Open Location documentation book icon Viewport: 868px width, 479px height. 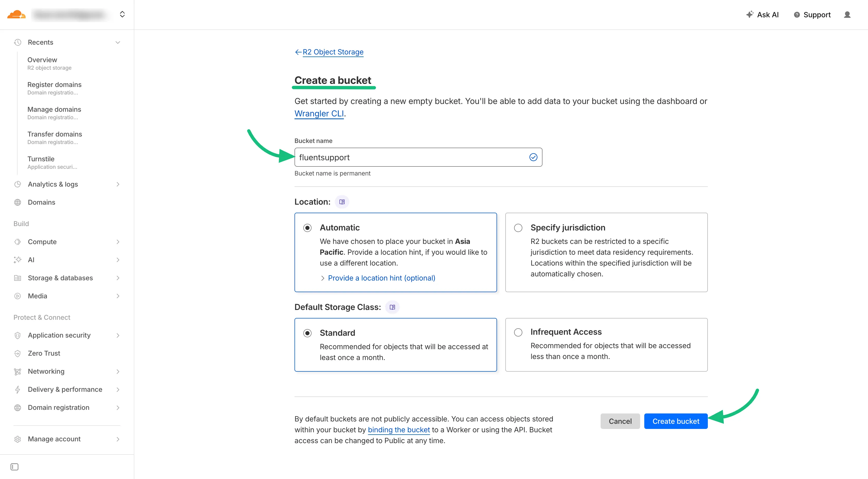[342, 202]
